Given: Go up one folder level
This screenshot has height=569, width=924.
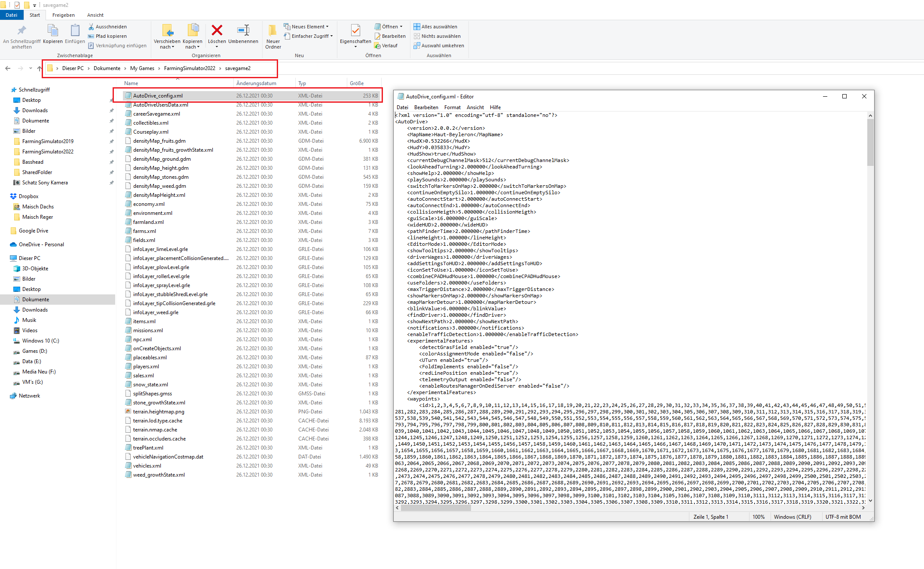Looking at the screenshot, I should click(40, 68).
